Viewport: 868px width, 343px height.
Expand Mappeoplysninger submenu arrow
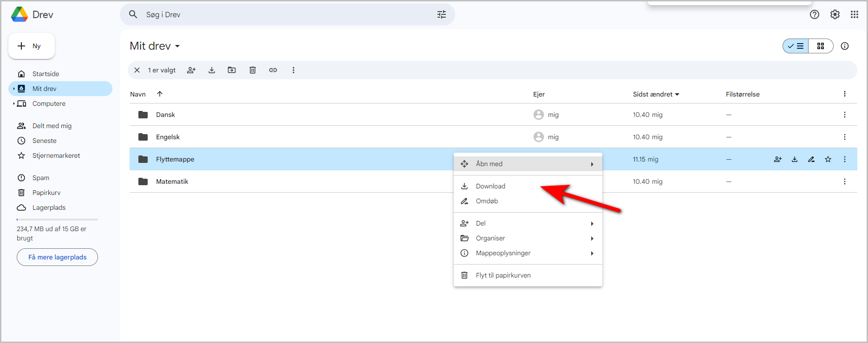592,253
